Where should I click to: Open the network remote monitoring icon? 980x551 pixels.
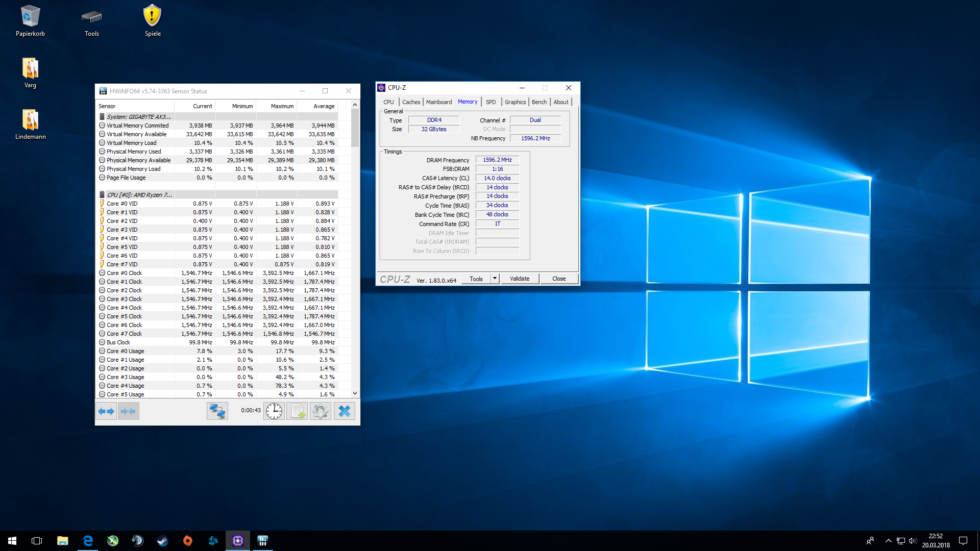point(217,411)
